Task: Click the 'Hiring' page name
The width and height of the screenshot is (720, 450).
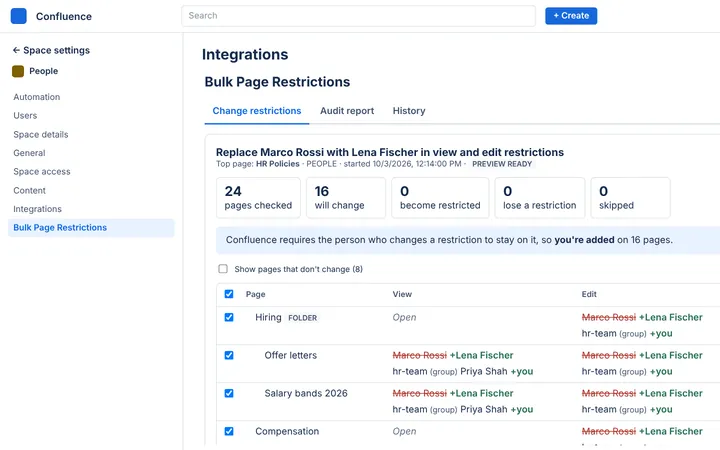Action: pos(268,317)
